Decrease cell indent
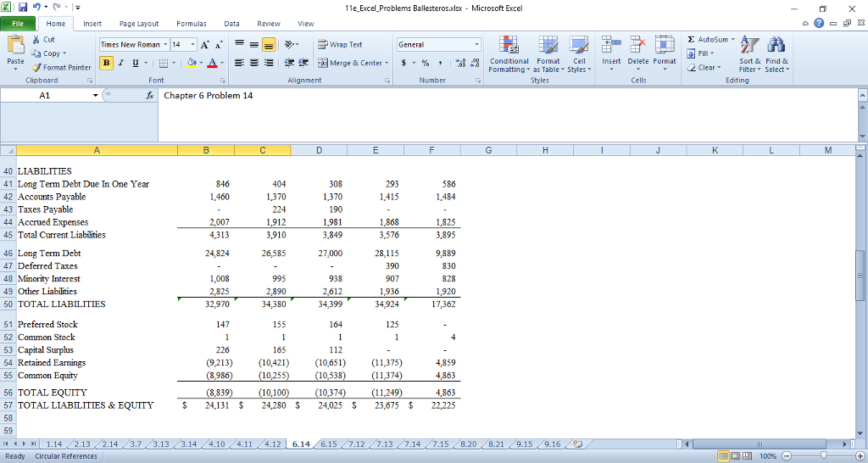 coord(289,63)
